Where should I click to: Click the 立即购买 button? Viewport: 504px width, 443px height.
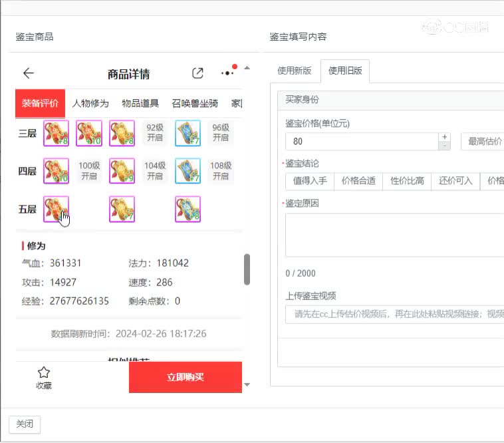pyautogui.click(x=186, y=377)
